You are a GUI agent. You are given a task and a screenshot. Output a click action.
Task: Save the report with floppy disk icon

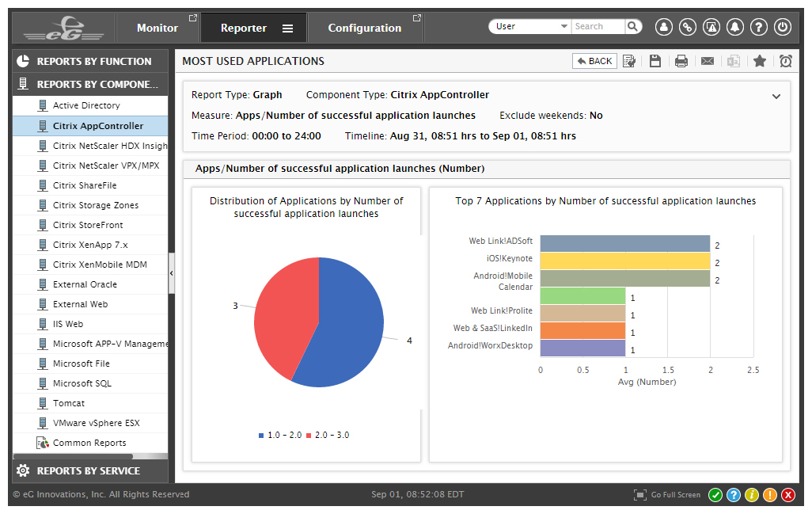point(655,61)
